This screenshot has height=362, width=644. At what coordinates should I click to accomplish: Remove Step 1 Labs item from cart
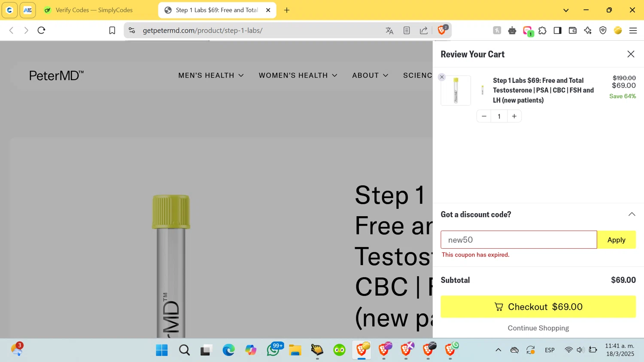point(442,77)
